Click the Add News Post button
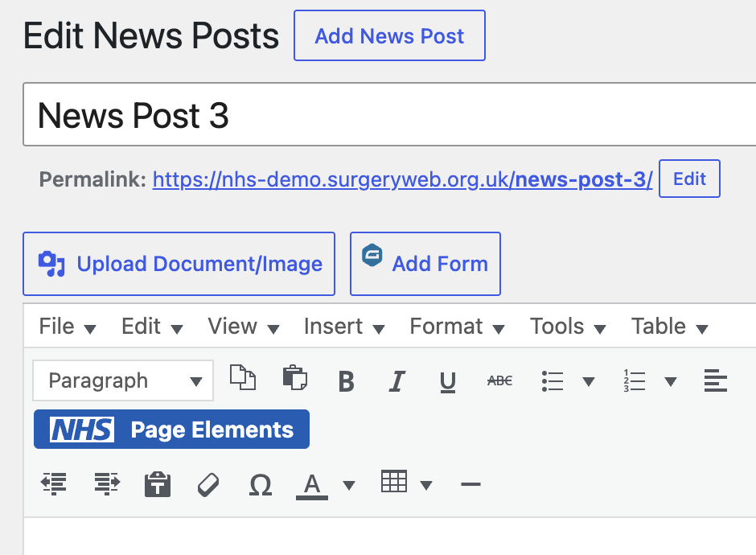Viewport: 756px width, 555px height. click(x=389, y=35)
